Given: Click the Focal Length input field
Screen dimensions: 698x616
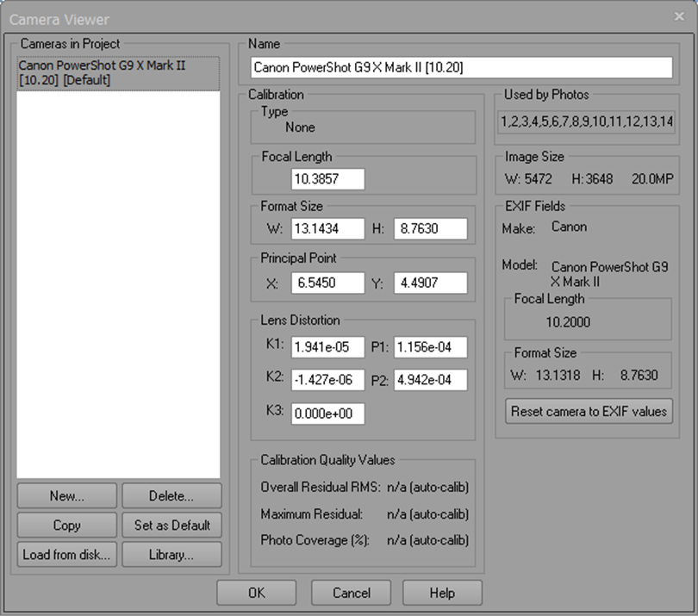Looking at the screenshot, I should coord(327,179).
